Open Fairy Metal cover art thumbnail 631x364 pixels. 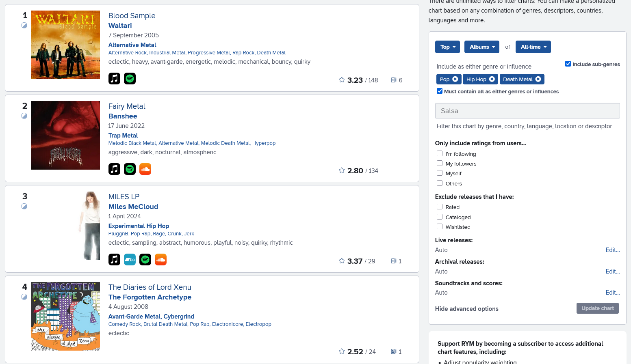click(65, 135)
